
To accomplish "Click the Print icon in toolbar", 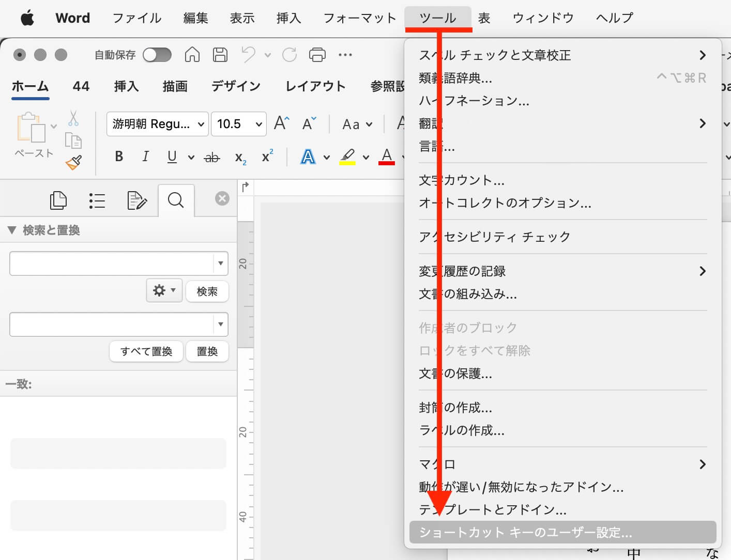I will pyautogui.click(x=317, y=54).
